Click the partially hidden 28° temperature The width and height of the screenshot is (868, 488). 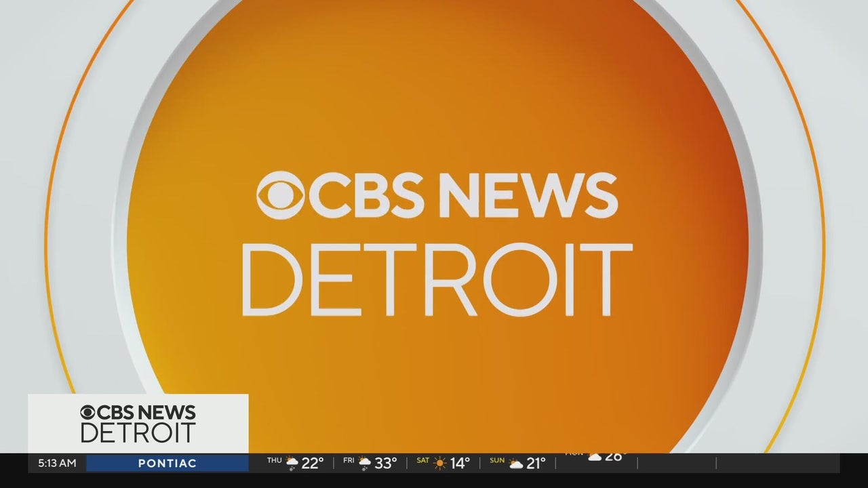613,457
